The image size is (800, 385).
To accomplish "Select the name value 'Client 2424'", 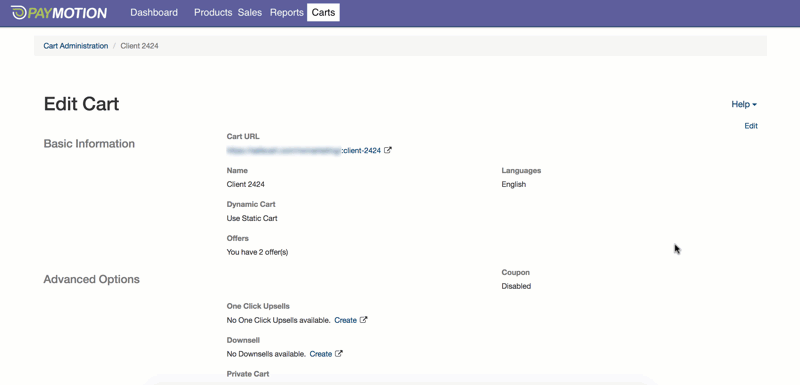I will pyautogui.click(x=245, y=184).
